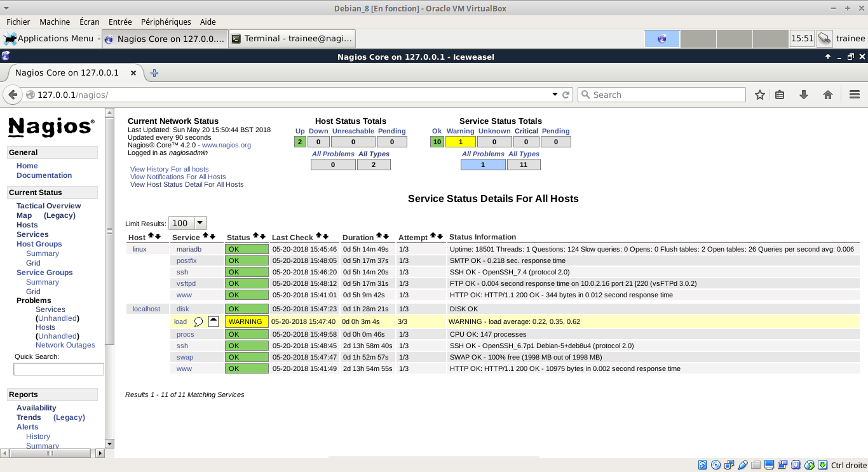Go back with browser back arrow
Image resolution: width=868 pixels, height=472 pixels.
pyautogui.click(x=12, y=95)
